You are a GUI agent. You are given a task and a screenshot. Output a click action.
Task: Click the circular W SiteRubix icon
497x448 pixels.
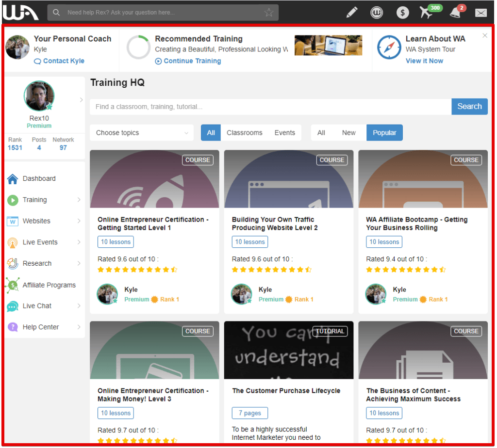377,12
